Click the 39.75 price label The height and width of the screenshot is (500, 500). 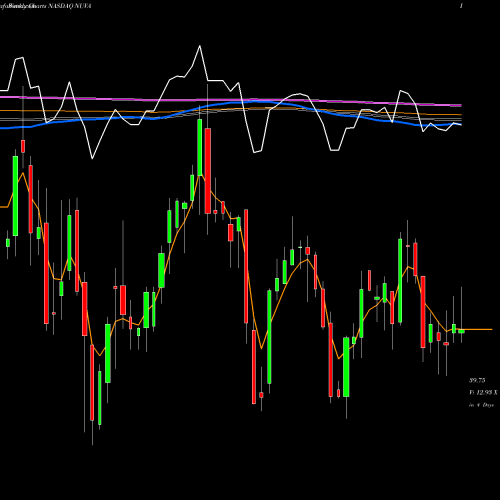(477, 380)
